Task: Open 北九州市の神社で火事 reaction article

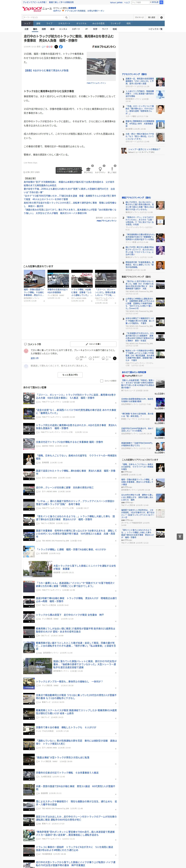Action: [x=137, y=497]
